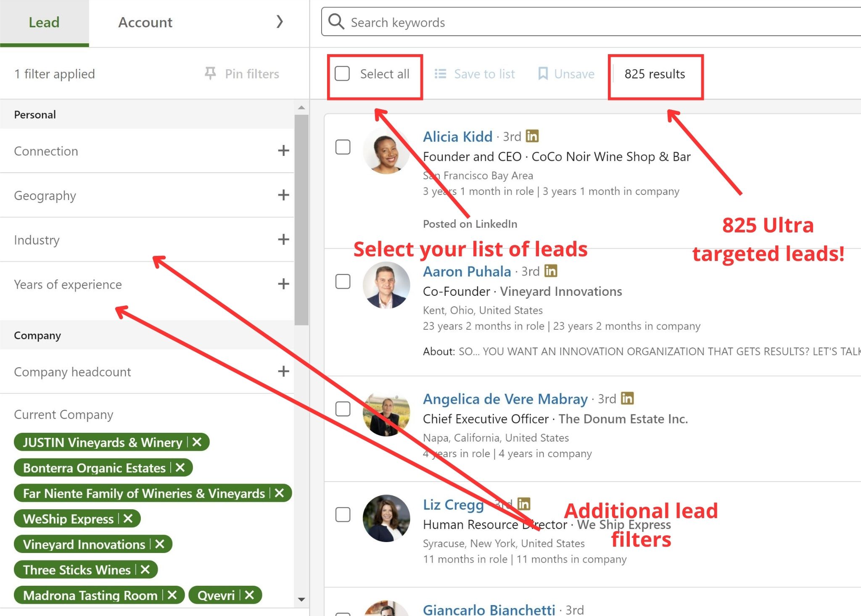Click the search magnifier icon
This screenshot has height=616, width=861.
336,21
